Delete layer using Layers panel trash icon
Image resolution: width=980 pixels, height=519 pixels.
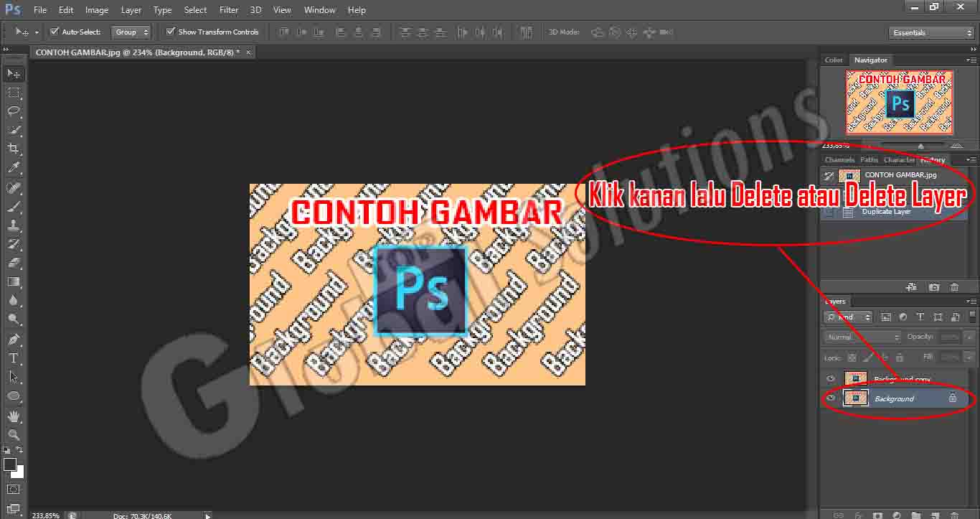click(x=954, y=515)
